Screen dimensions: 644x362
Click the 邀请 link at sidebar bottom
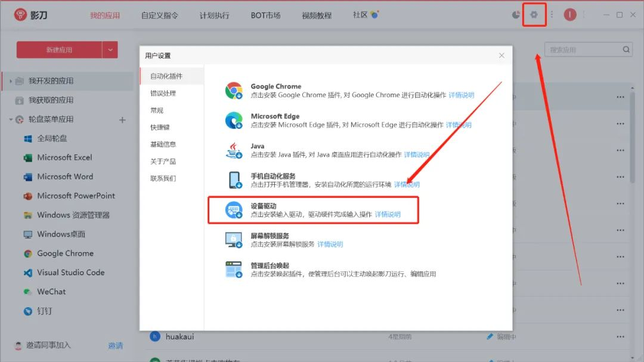click(x=116, y=345)
